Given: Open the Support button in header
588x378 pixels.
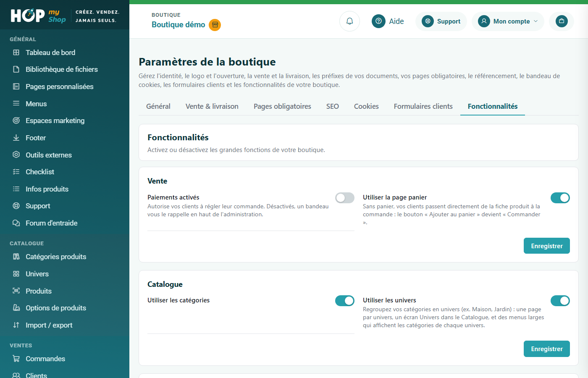Looking at the screenshot, I should 441,21.
